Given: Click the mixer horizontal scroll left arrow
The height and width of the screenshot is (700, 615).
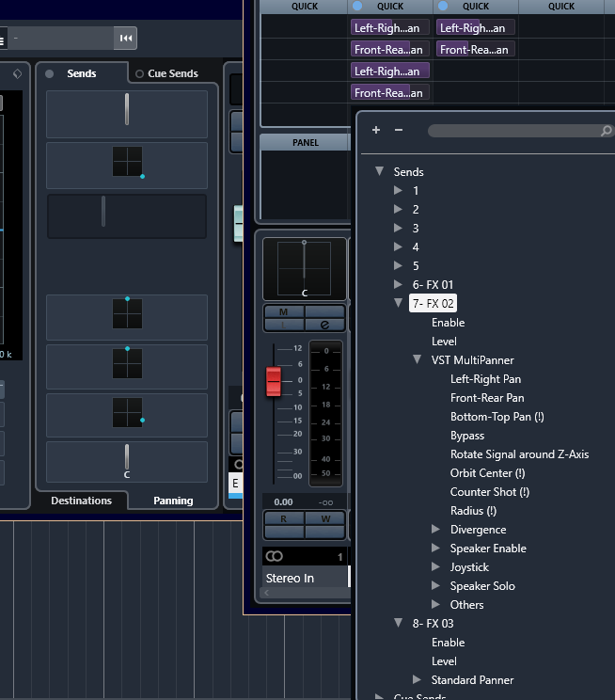Looking at the screenshot, I should pyautogui.click(x=267, y=593).
